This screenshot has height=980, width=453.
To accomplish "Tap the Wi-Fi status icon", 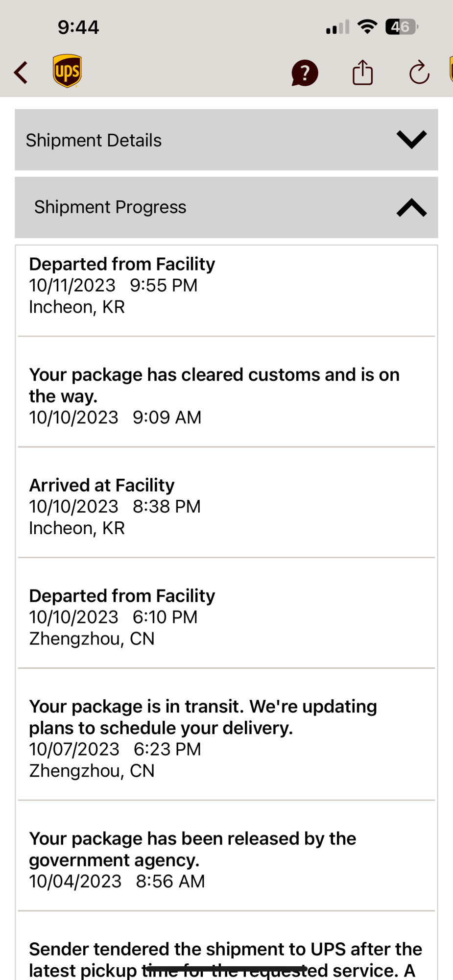I will [367, 26].
